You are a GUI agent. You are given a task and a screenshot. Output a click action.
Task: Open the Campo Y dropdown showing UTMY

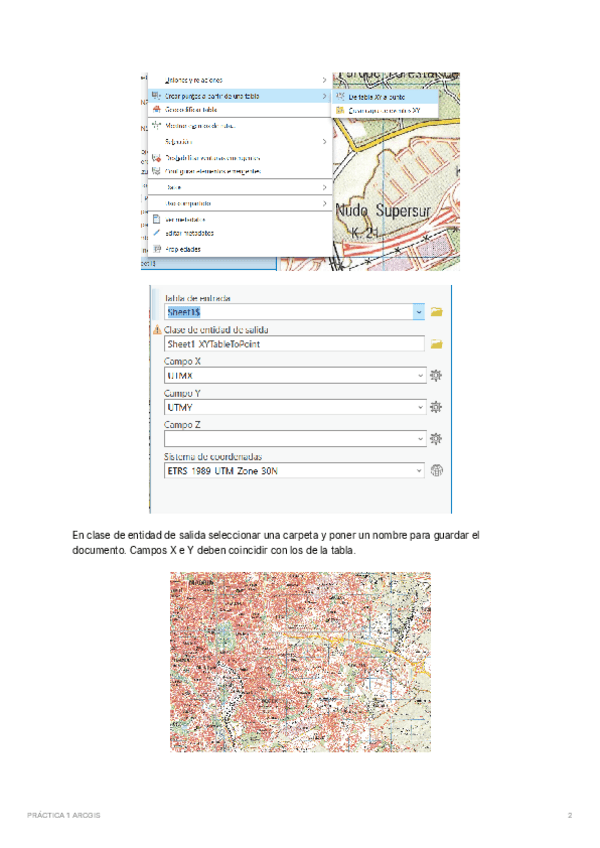coord(295,407)
